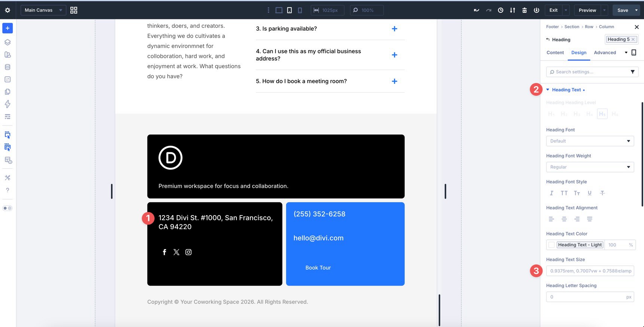This screenshot has height=327, width=644.
Task: Open the database stack icon in the sidebar
Action: tap(7, 67)
